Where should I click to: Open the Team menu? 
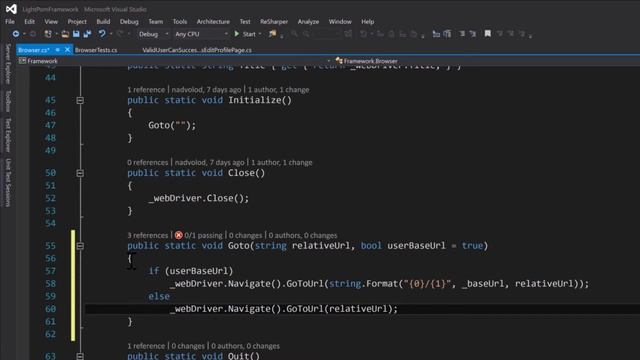click(156, 22)
